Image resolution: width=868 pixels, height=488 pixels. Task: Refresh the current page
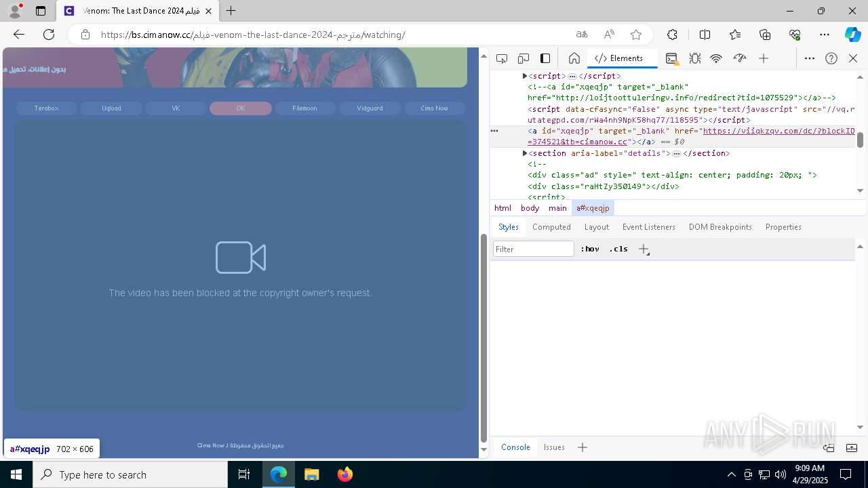pyautogui.click(x=49, y=35)
